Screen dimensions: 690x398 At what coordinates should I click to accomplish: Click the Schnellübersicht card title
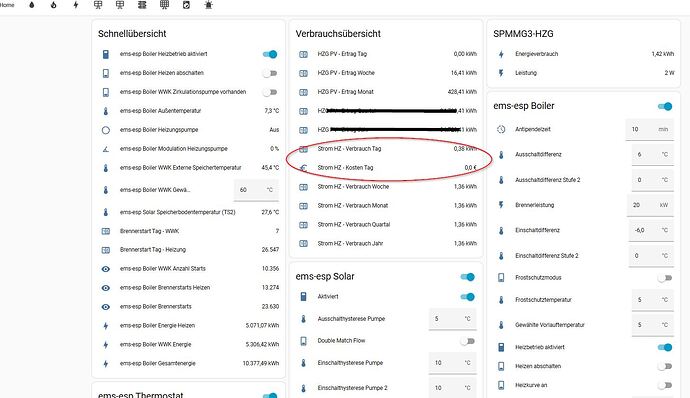132,34
